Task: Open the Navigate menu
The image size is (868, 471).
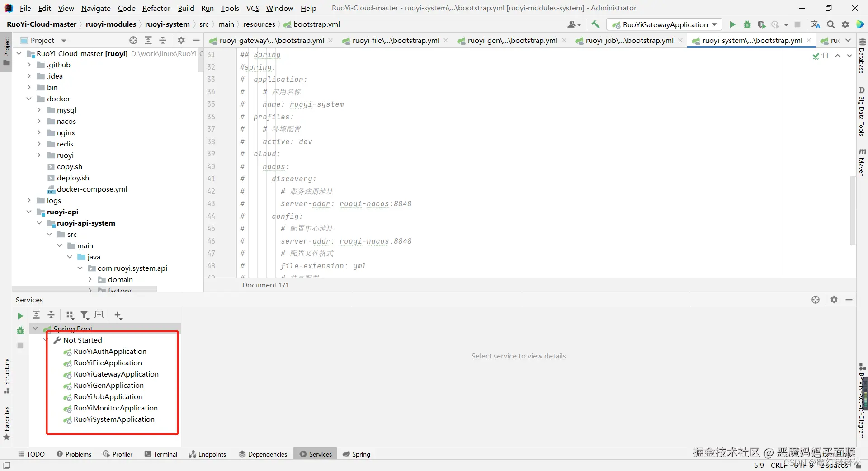Action: pyautogui.click(x=96, y=8)
